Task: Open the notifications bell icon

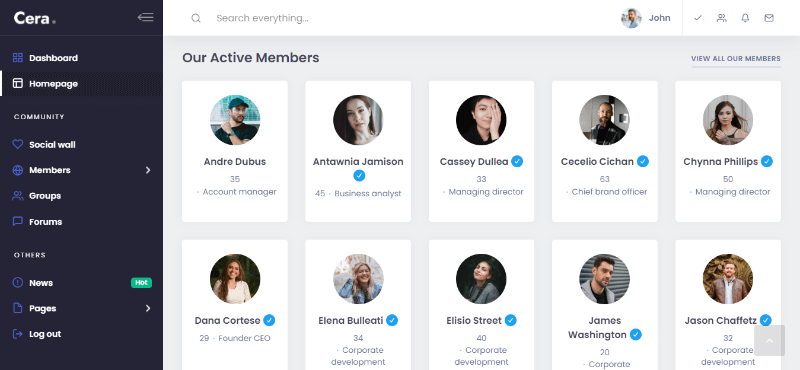Action: click(745, 18)
